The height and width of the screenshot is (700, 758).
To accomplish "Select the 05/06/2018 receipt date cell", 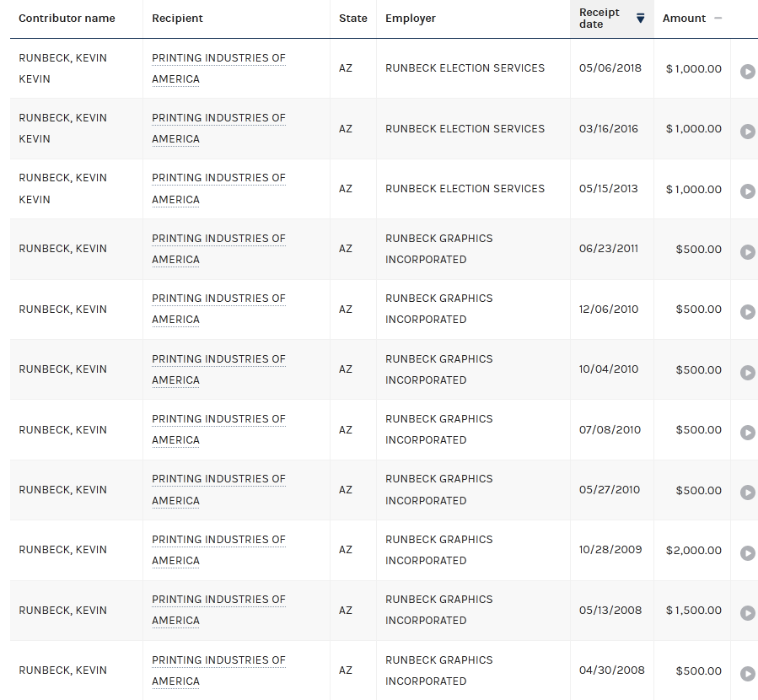I will click(x=610, y=68).
